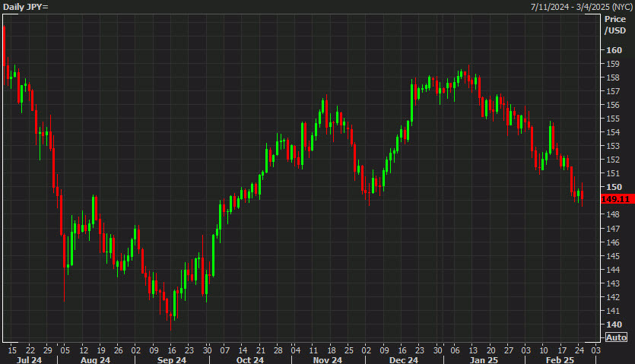Select the 152 price axis label
This screenshot has width=635, height=364.
[x=613, y=160]
